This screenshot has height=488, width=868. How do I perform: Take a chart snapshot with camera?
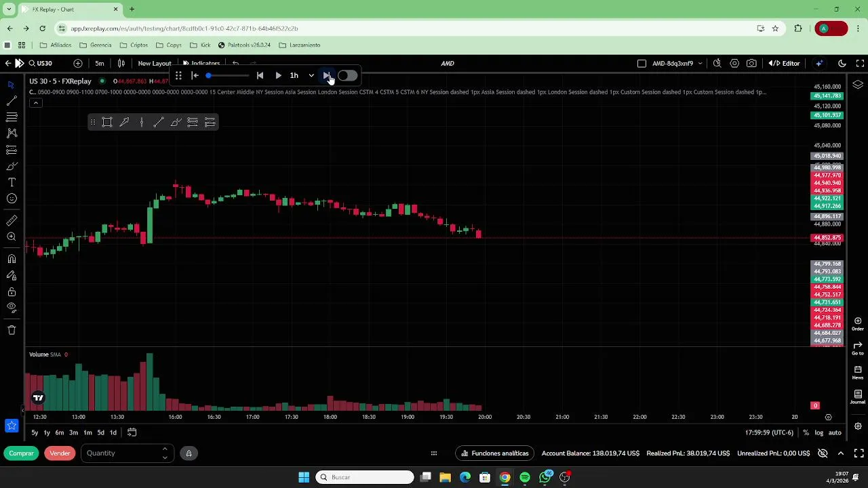(x=751, y=63)
